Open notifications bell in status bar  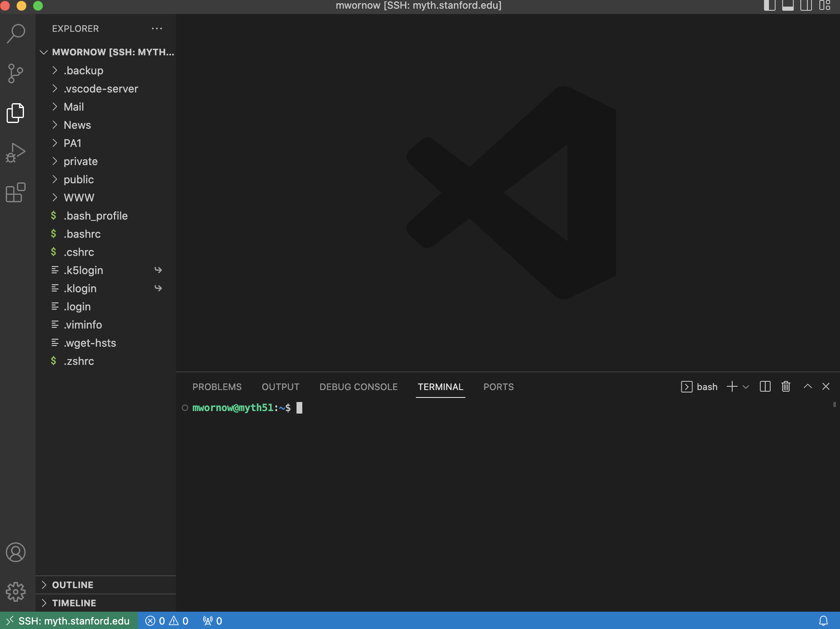tap(823, 621)
